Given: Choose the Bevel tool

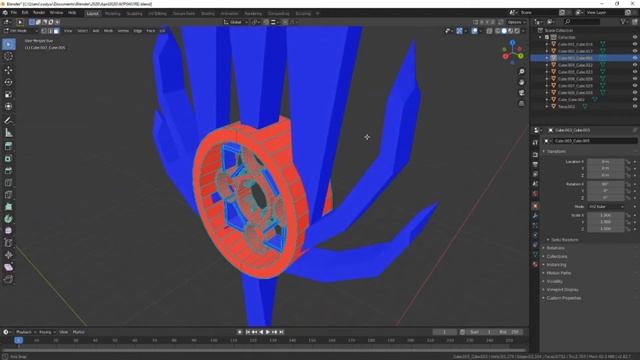Looking at the screenshot, I should click(9, 171).
